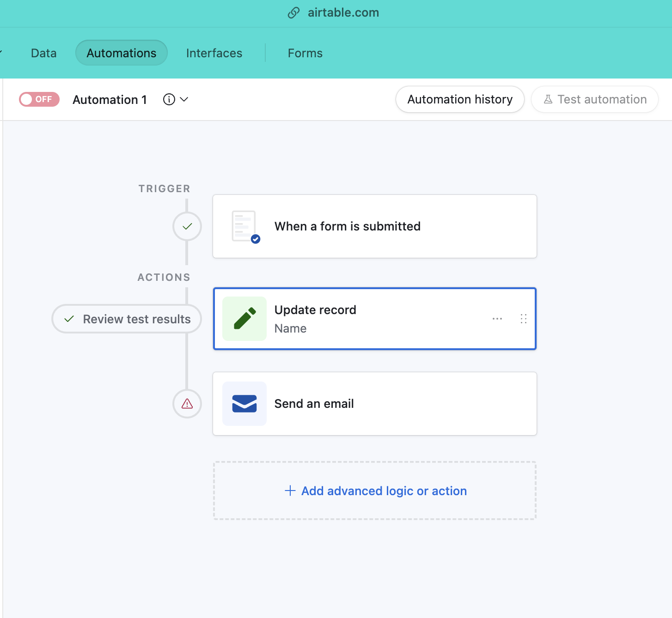Viewport: 672px width, 618px height.
Task: Select the Automations tab
Action: (x=122, y=53)
